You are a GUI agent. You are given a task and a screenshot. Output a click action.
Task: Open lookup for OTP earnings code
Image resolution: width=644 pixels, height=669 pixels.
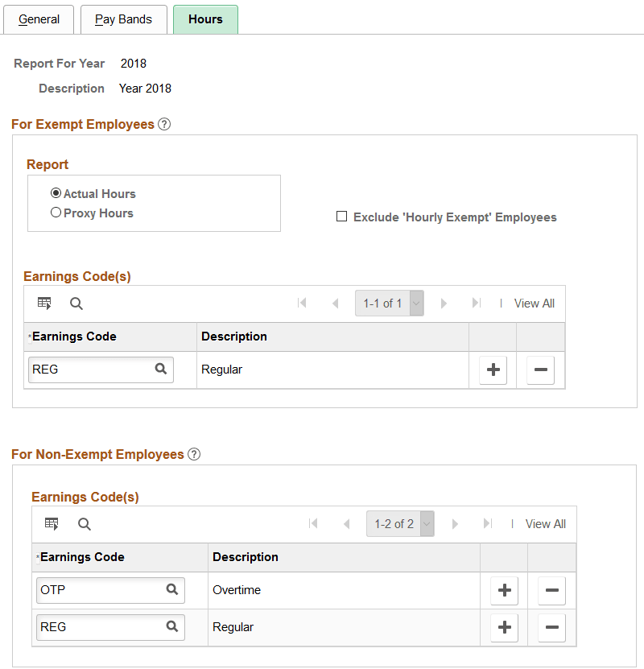(171, 590)
